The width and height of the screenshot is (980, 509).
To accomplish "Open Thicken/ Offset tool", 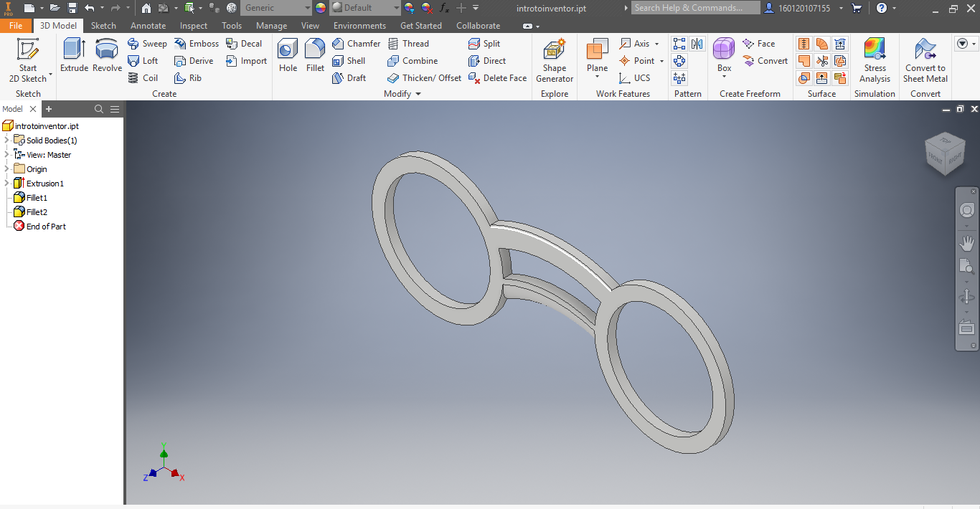I will click(x=424, y=78).
